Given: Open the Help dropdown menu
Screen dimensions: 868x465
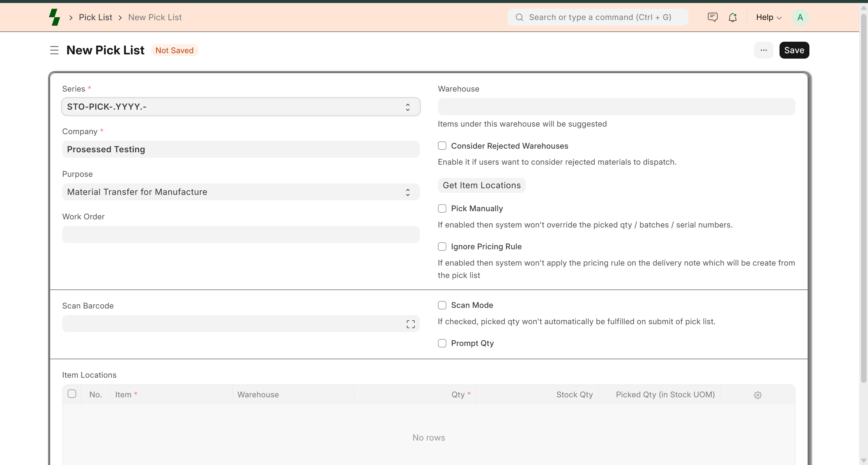Looking at the screenshot, I should (769, 17).
